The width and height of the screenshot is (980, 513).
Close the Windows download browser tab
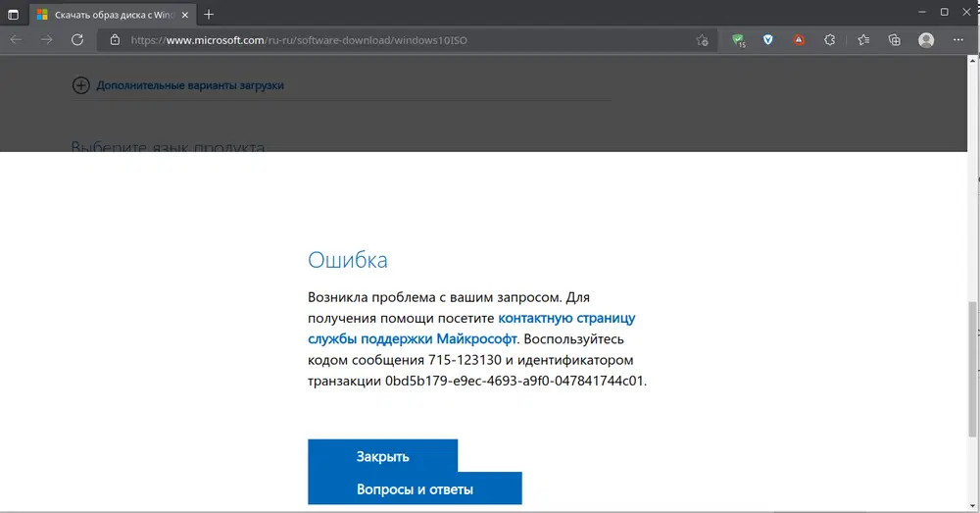(184, 15)
